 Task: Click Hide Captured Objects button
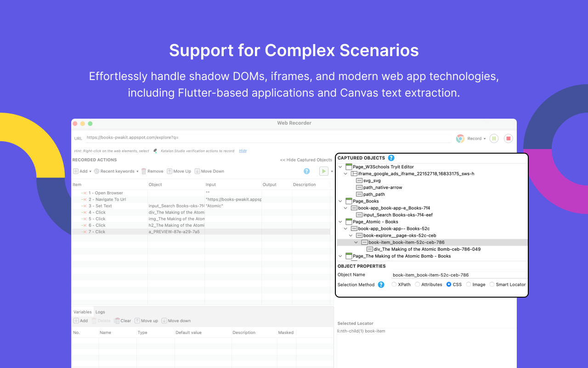pyautogui.click(x=306, y=160)
